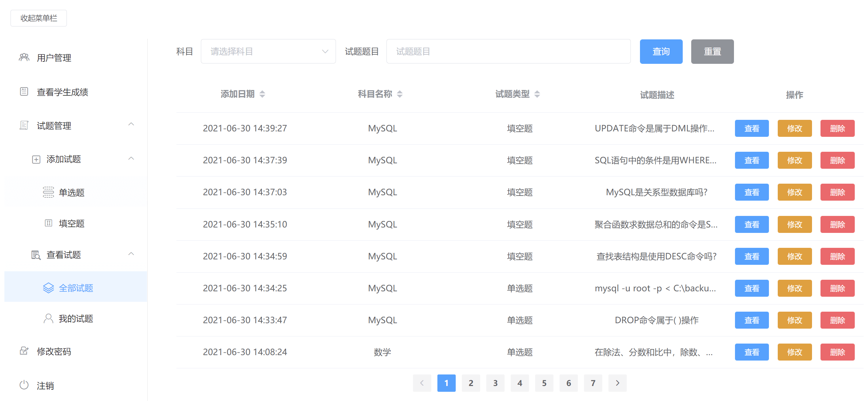
Task: Sort by 试题类型 using sort arrows
Action: [537, 94]
